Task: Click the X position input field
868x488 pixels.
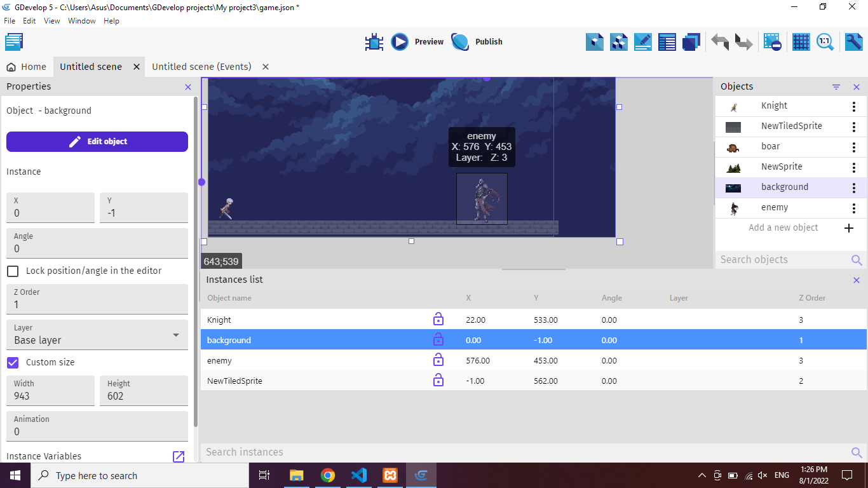Action: pyautogui.click(x=50, y=208)
